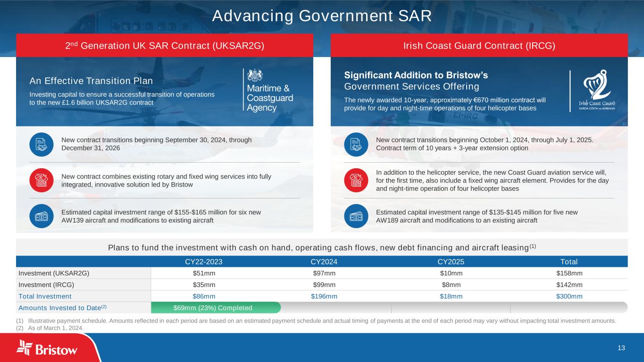
Task: Click the red icon beside the Coast Guard aviation text
Action: click(356, 180)
